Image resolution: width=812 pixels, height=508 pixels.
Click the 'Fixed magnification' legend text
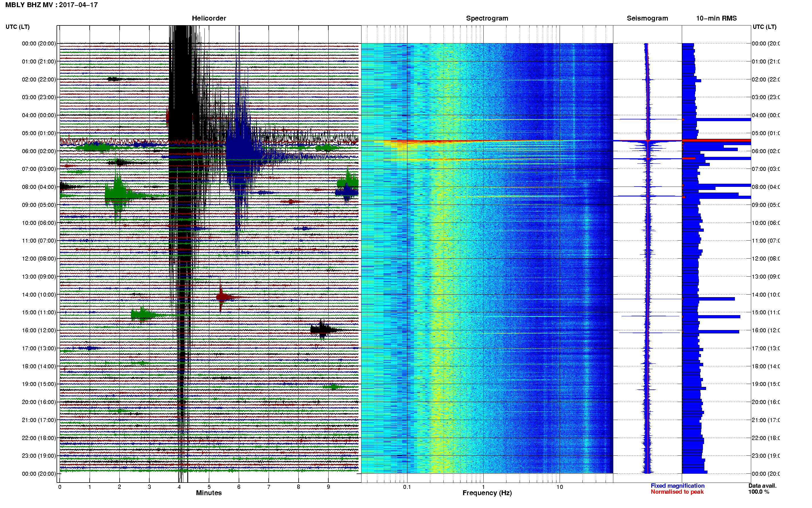pos(678,486)
